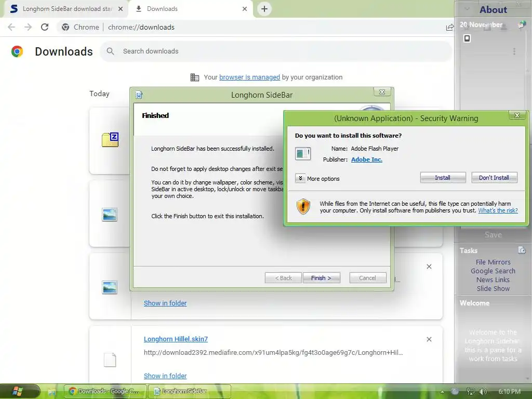Open News Links task in sidebar
The width and height of the screenshot is (532, 399).
click(x=493, y=280)
